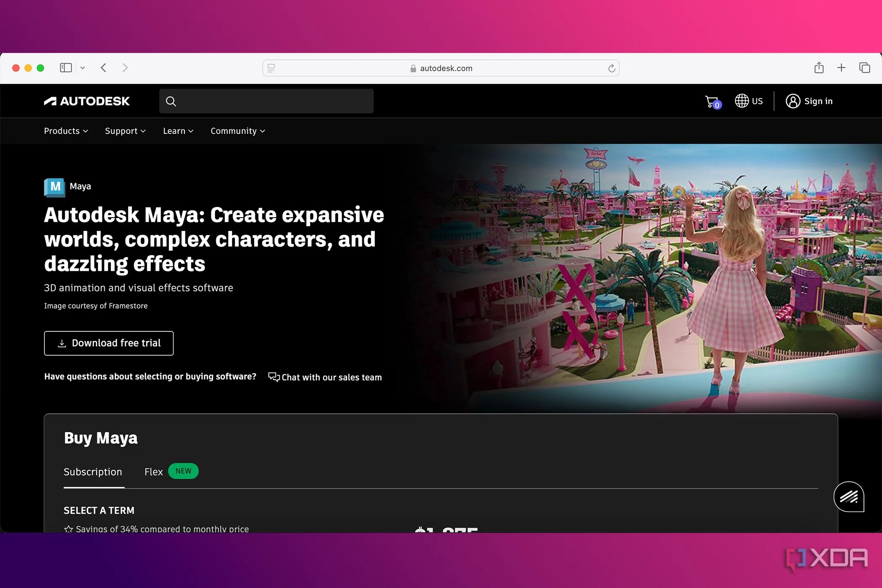The width and height of the screenshot is (882, 588).
Task: Click the lock icon beside autodesk.com
Action: coord(413,68)
